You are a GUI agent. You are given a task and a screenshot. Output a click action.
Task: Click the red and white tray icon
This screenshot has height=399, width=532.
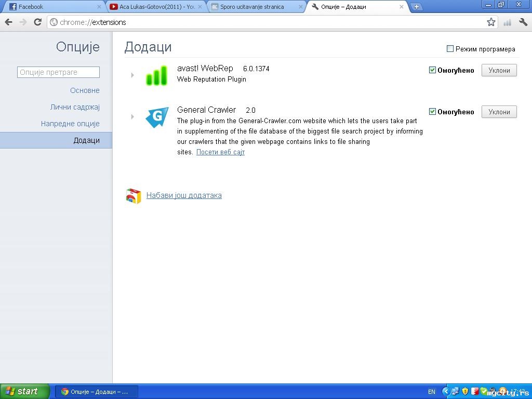475,391
